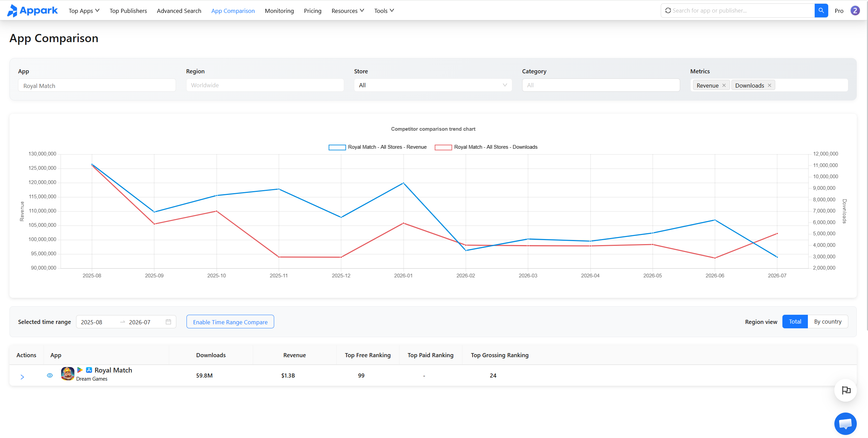Click the feedback flag button
This screenshot has width=868, height=438.
(x=846, y=390)
